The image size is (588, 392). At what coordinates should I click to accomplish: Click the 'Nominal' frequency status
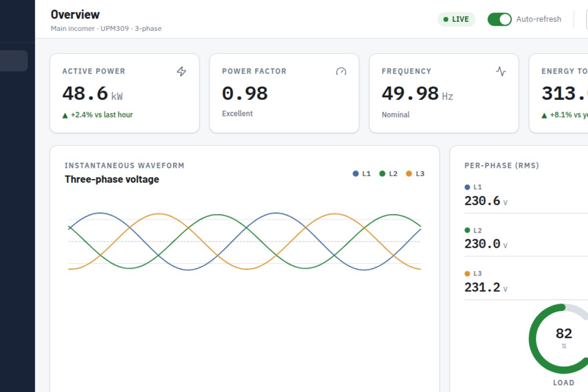[395, 115]
